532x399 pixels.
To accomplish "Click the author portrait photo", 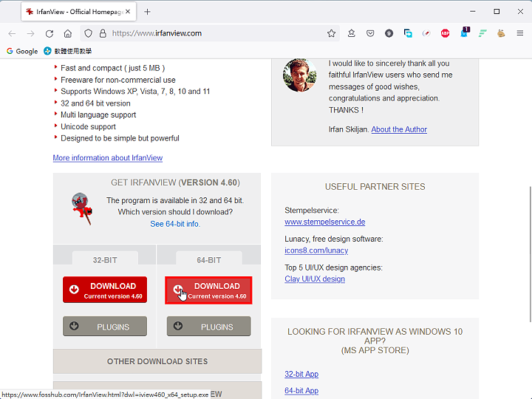I will point(299,75).
